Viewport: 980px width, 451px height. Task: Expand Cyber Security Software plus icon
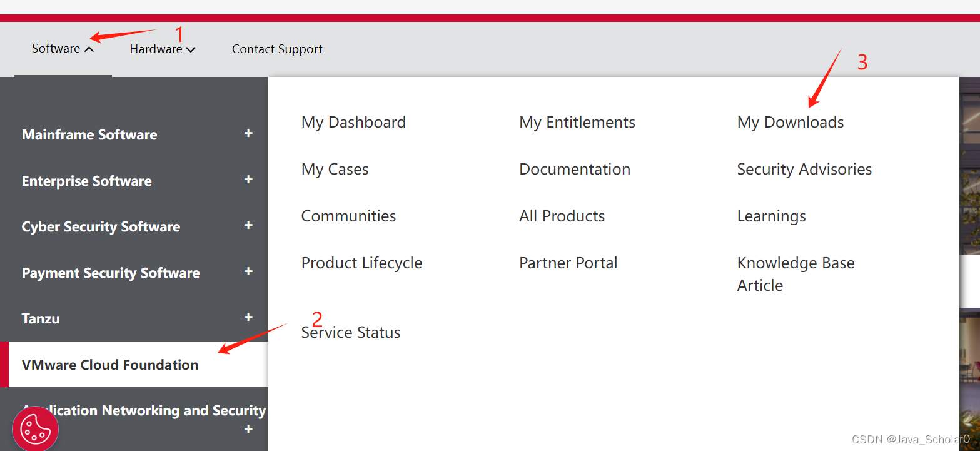coord(248,225)
